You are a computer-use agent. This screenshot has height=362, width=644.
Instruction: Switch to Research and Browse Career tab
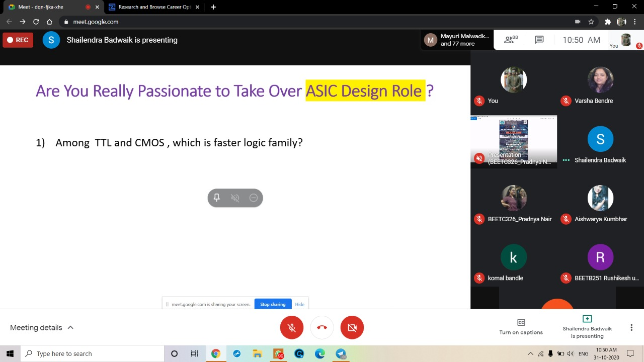pyautogui.click(x=153, y=7)
